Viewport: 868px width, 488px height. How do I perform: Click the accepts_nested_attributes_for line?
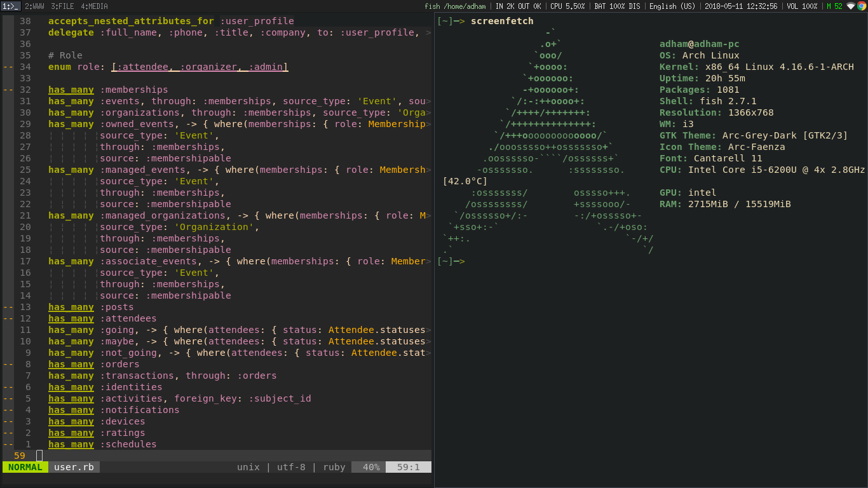[171, 21]
